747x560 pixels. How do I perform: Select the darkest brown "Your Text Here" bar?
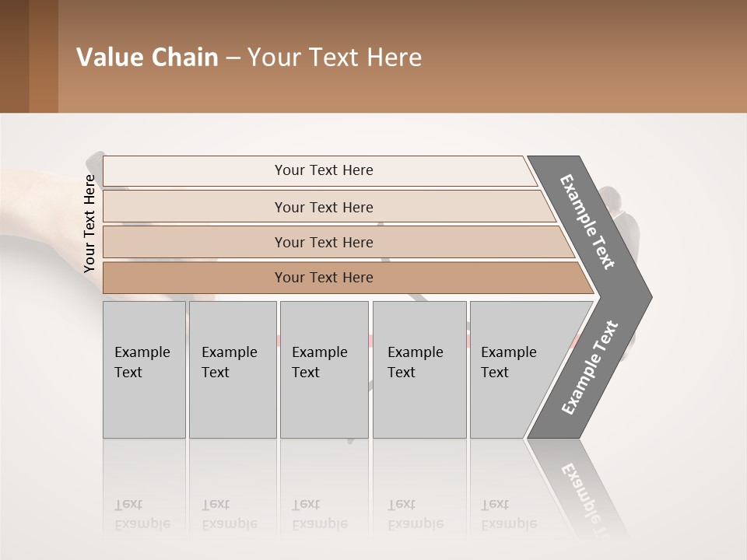point(323,278)
